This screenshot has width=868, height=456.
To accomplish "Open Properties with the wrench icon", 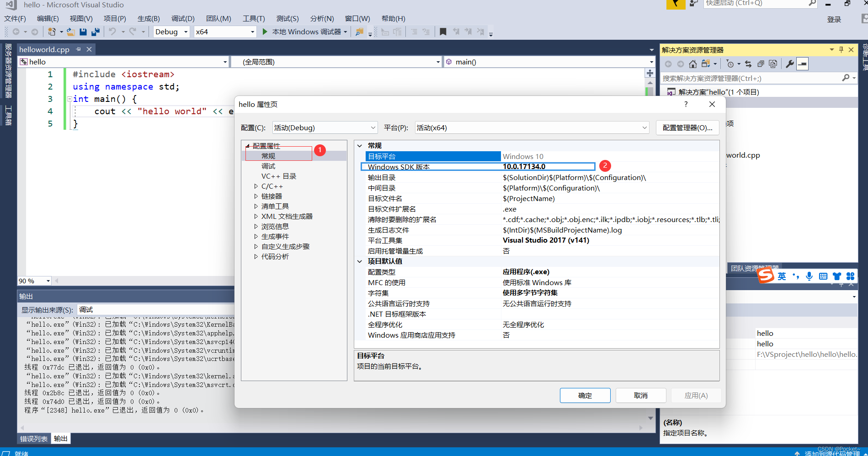I will pyautogui.click(x=789, y=64).
